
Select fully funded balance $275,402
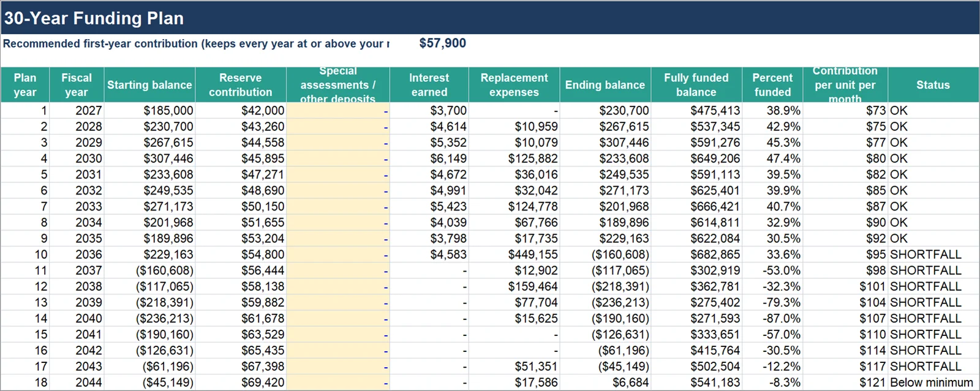(696, 302)
